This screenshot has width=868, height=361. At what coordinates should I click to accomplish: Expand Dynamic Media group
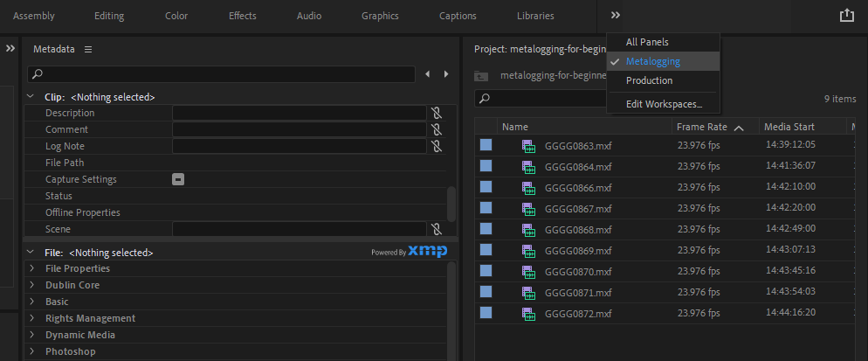[32, 335]
